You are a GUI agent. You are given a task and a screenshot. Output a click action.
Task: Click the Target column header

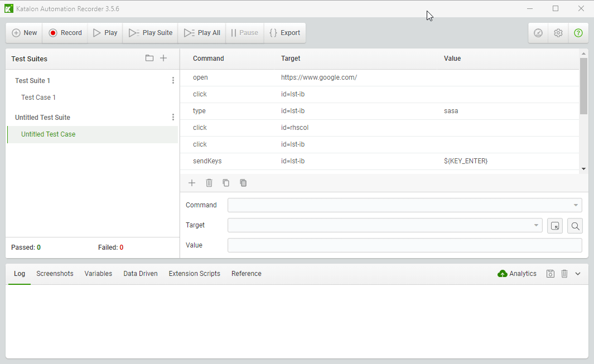pyautogui.click(x=291, y=59)
